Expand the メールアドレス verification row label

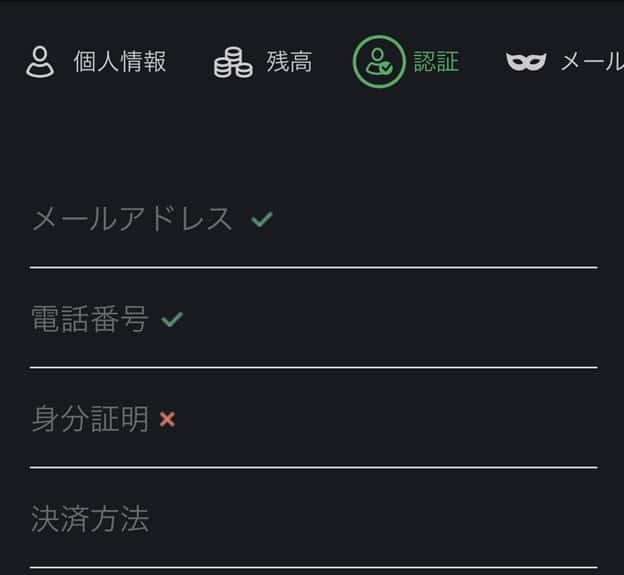tap(132, 219)
